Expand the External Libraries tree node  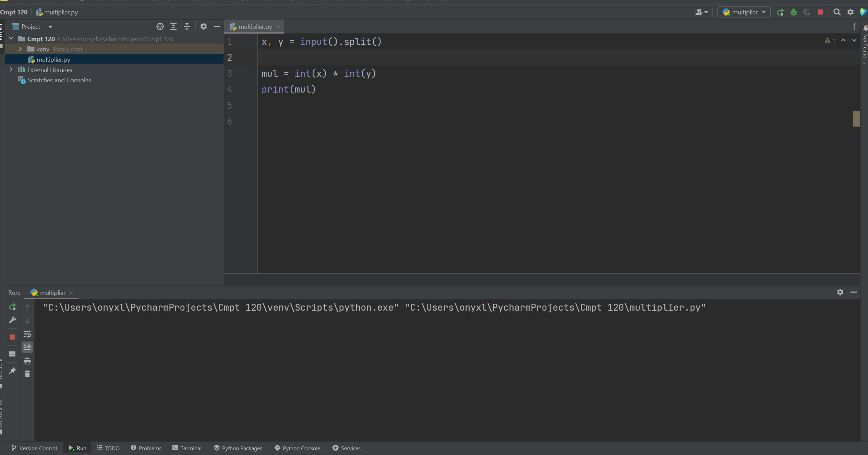point(11,70)
